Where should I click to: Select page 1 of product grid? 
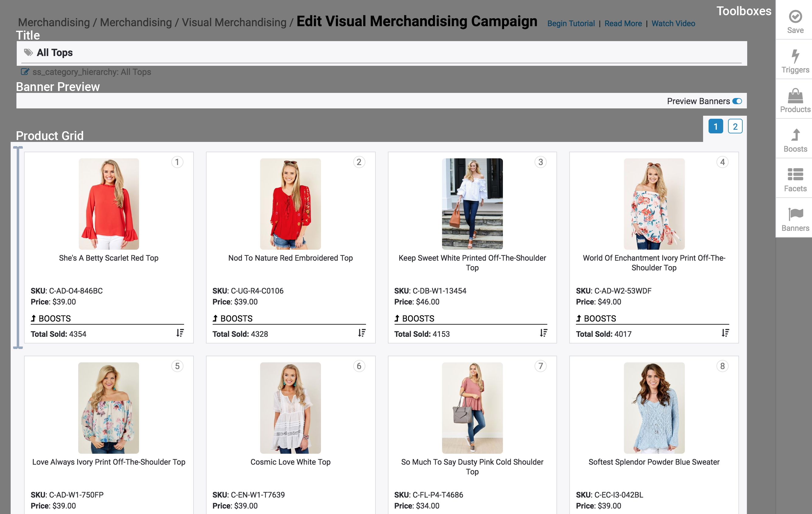coord(715,127)
